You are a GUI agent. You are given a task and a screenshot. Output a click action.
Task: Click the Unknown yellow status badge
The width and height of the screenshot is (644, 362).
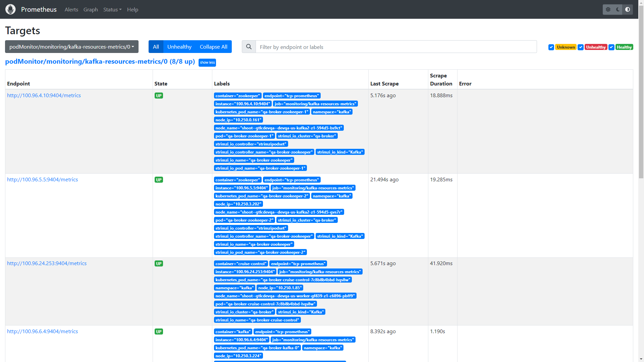(566, 47)
